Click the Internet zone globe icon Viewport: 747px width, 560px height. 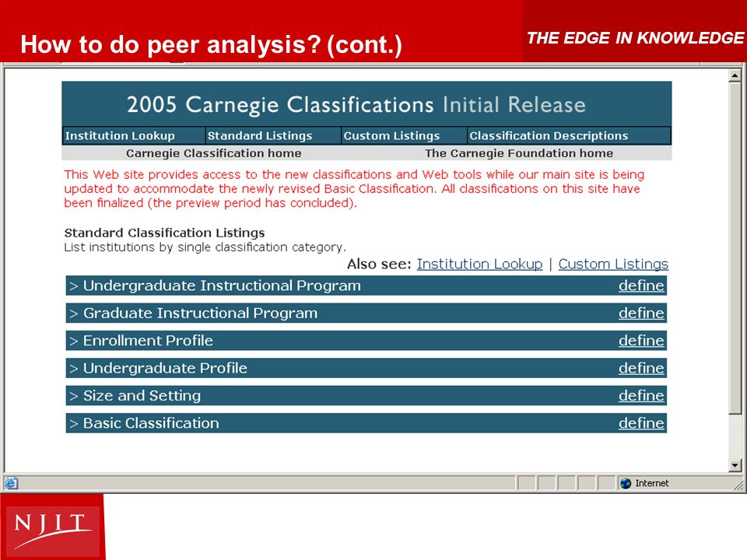click(x=626, y=483)
